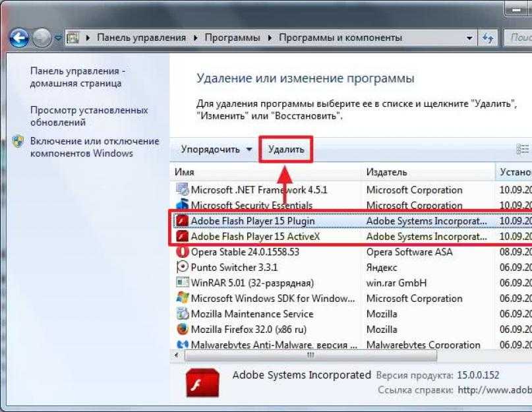Open 'Панель управления' breadcrumb in address bar

point(142,38)
